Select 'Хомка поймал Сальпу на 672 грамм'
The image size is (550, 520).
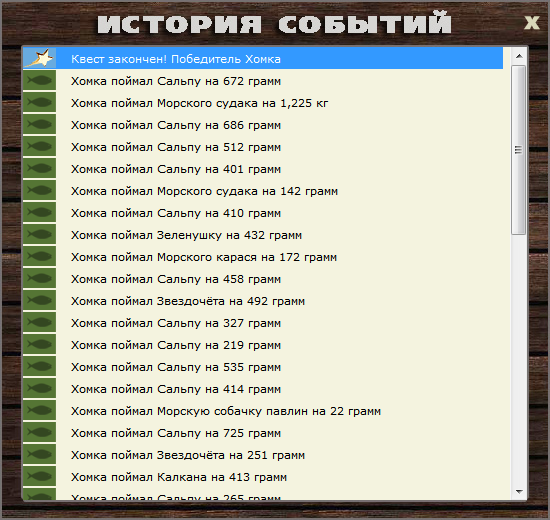tap(263, 80)
